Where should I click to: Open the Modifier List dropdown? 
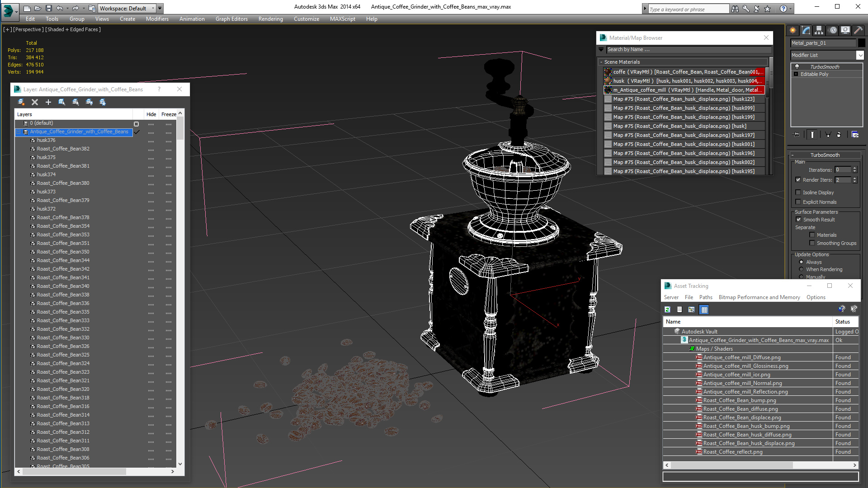pyautogui.click(x=860, y=55)
